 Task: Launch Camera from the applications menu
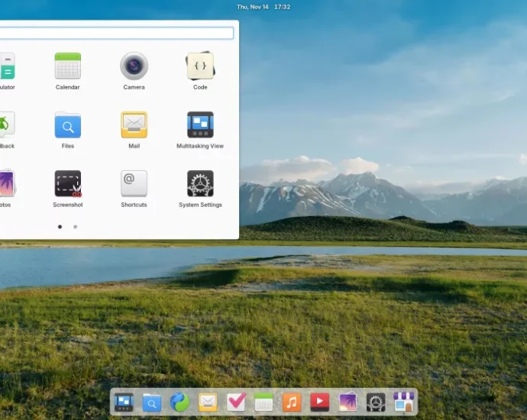click(x=134, y=66)
